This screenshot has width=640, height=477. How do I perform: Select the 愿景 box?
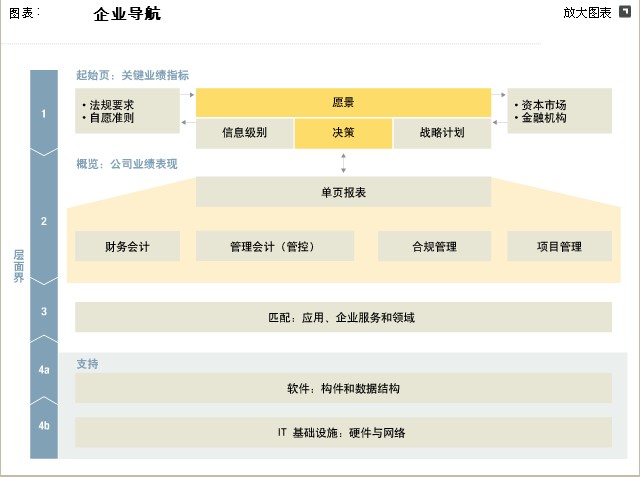(x=343, y=102)
